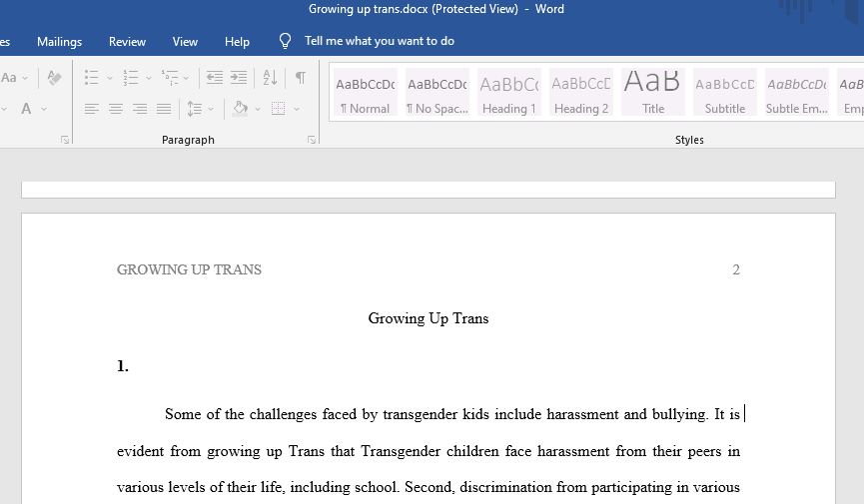Click the centered Growing Up Trans title
Image resolution: width=864 pixels, height=504 pixels.
429,318
